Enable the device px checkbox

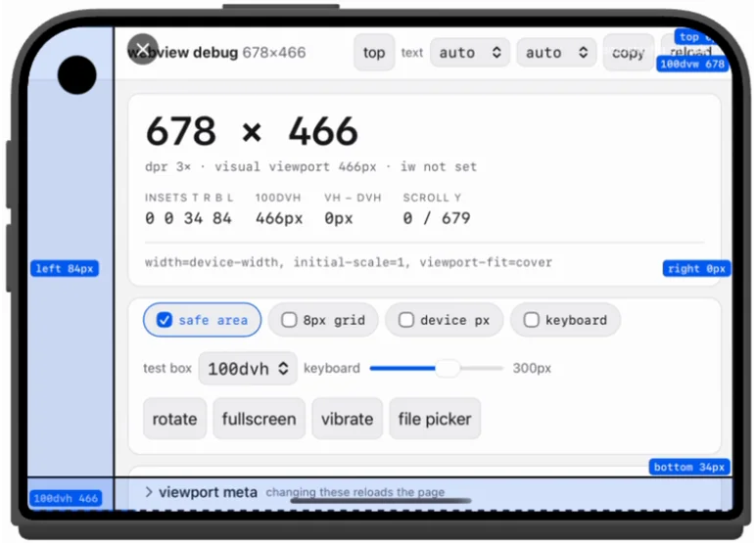[406, 320]
